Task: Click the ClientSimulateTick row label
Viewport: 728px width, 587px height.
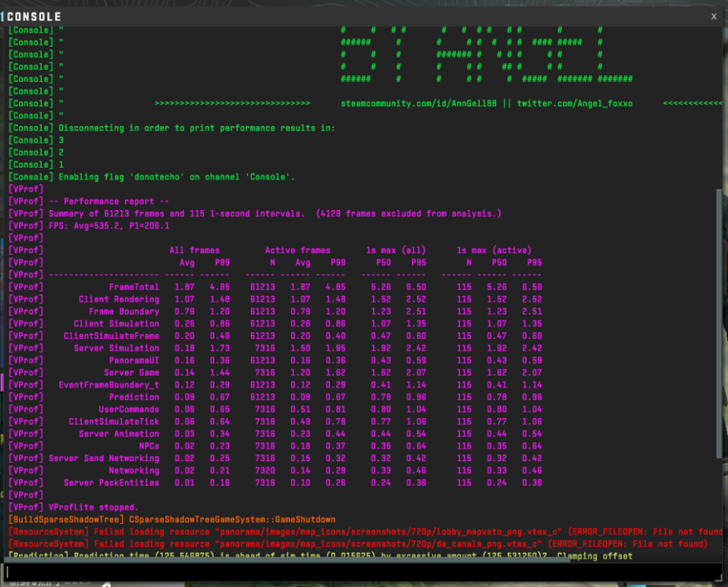Action: (114, 422)
